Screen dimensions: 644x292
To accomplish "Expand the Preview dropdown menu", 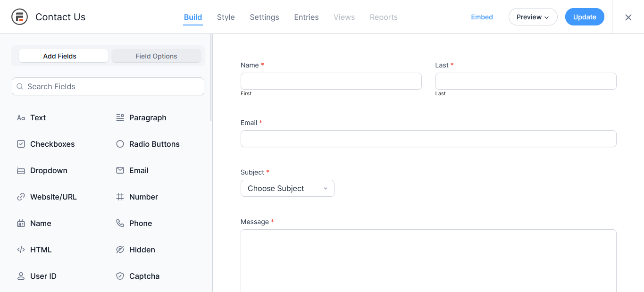I will 533,17.
